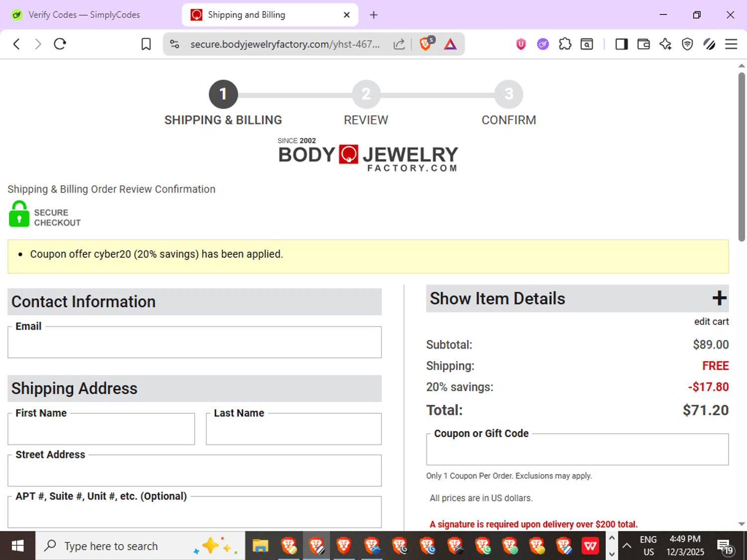Click the $71.20 total amount
Image resolution: width=747 pixels, height=560 pixels.
(706, 410)
